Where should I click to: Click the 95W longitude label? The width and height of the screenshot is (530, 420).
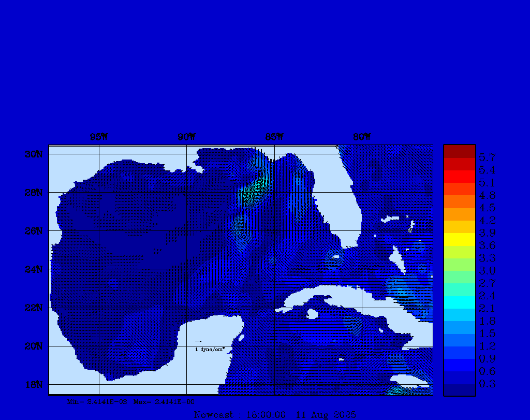click(98, 137)
